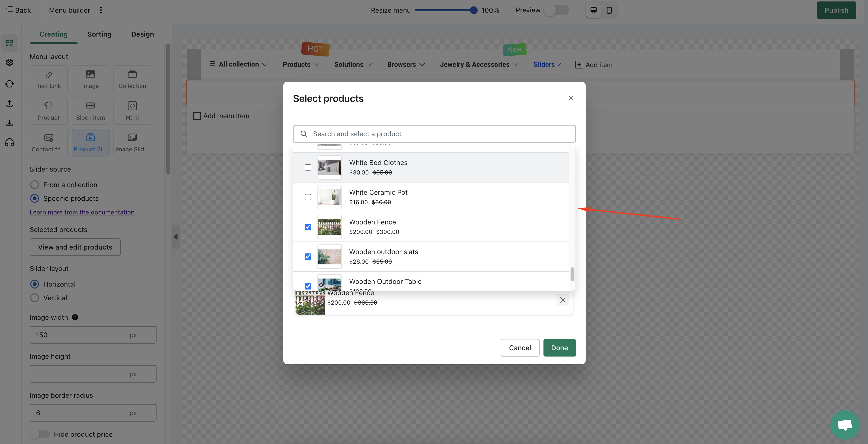
Task: Click the green Done button
Action: point(559,348)
